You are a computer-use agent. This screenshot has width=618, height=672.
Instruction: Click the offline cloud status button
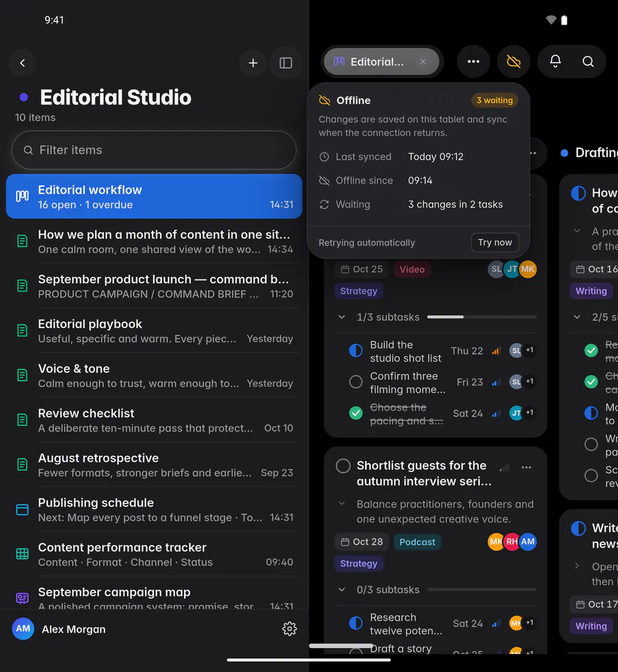pos(514,62)
